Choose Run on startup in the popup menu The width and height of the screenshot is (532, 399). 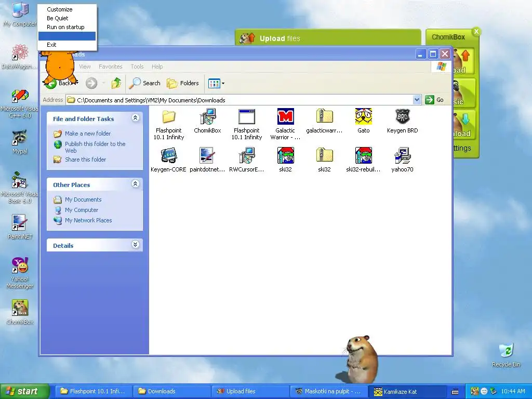(67, 27)
